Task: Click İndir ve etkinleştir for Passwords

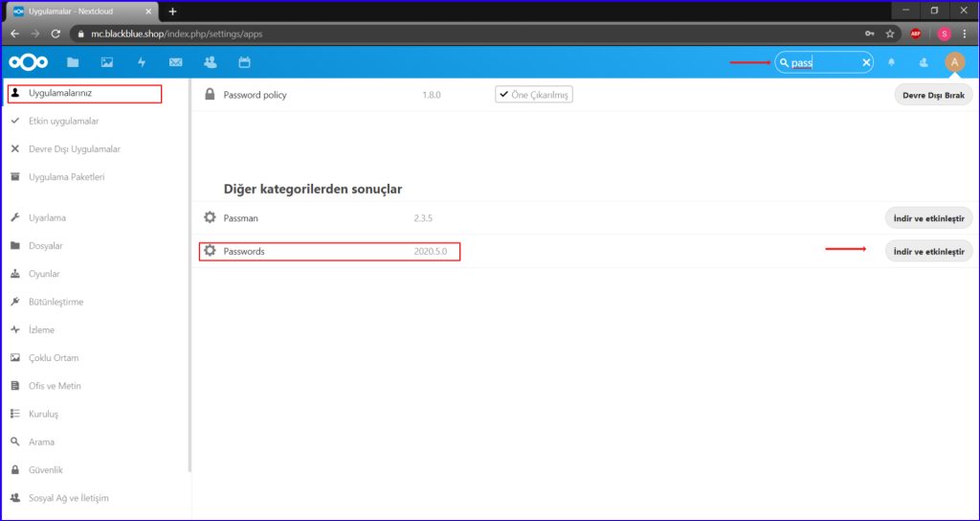Action: [x=928, y=252]
